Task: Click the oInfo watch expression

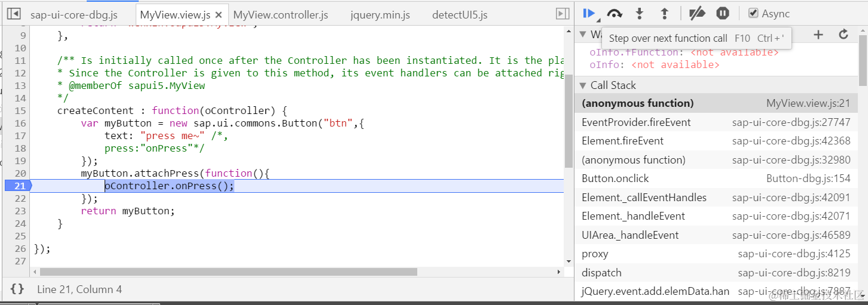Action: click(x=655, y=64)
